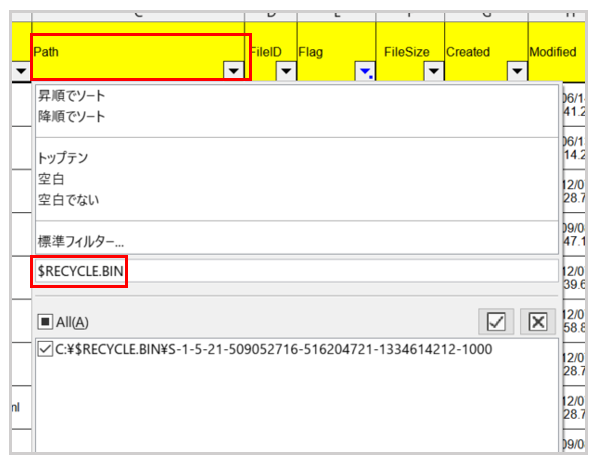Screen dimensions: 601x462
Task: Select the 空白 filter option
Action: coord(51,179)
